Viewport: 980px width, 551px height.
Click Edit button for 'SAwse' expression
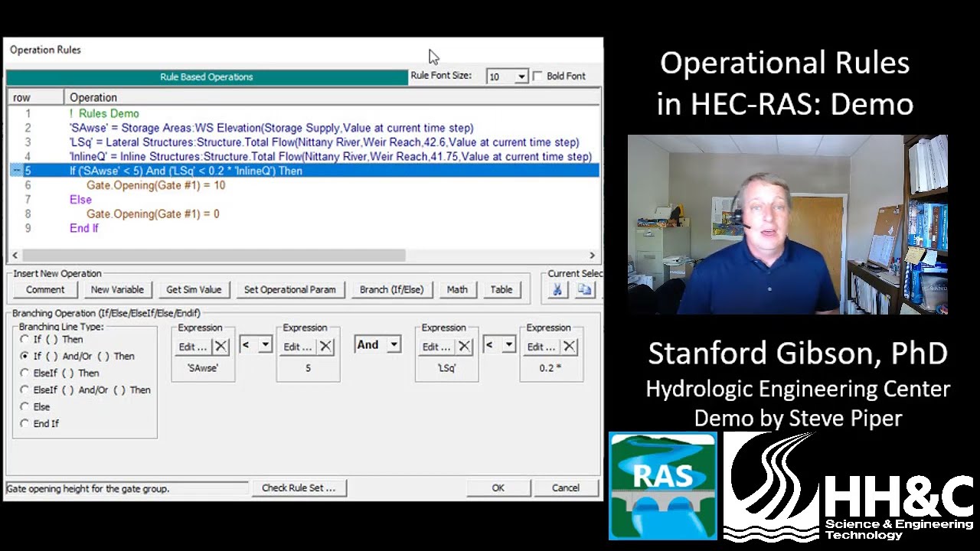click(x=193, y=347)
